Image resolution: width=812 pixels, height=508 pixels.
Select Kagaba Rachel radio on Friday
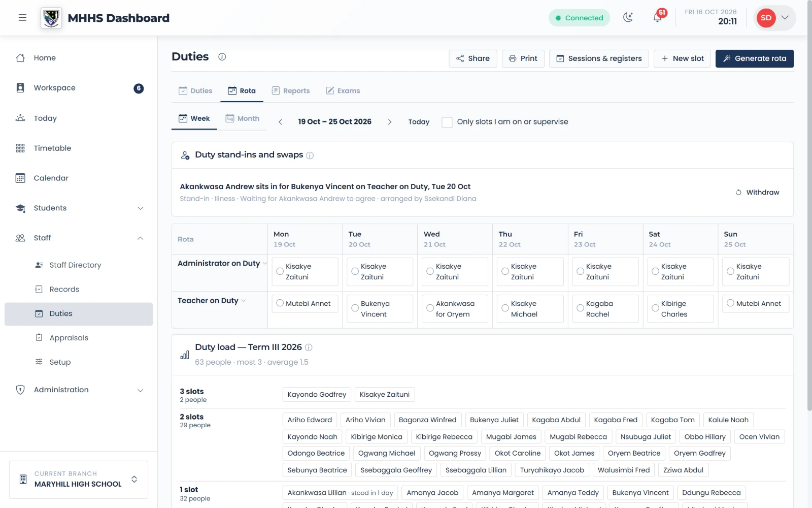pos(580,308)
